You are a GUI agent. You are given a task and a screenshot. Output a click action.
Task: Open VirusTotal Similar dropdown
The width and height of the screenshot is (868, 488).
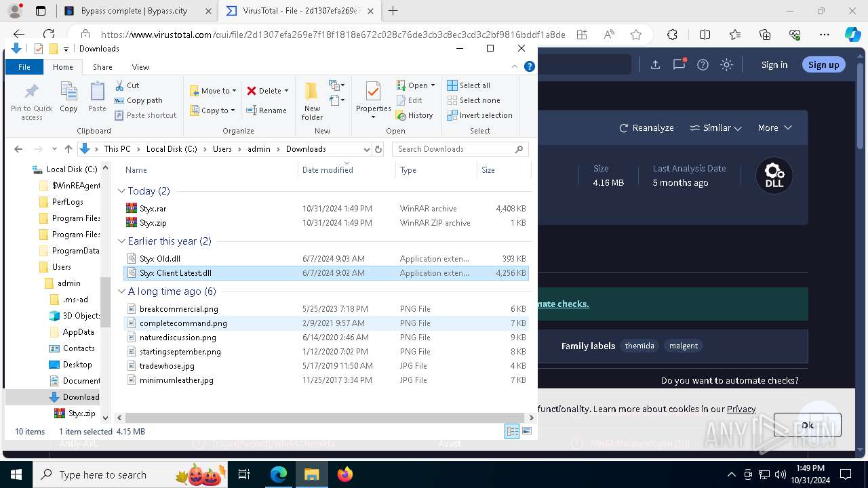tap(715, 127)
